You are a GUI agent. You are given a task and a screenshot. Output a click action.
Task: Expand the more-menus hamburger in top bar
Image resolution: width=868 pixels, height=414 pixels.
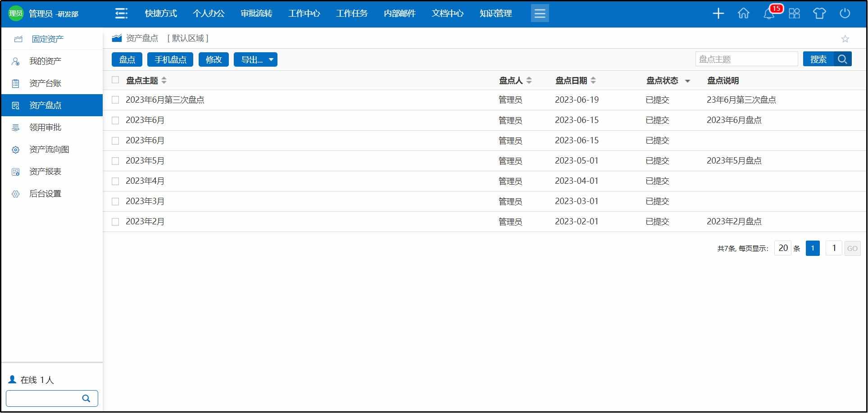point(540,14)
